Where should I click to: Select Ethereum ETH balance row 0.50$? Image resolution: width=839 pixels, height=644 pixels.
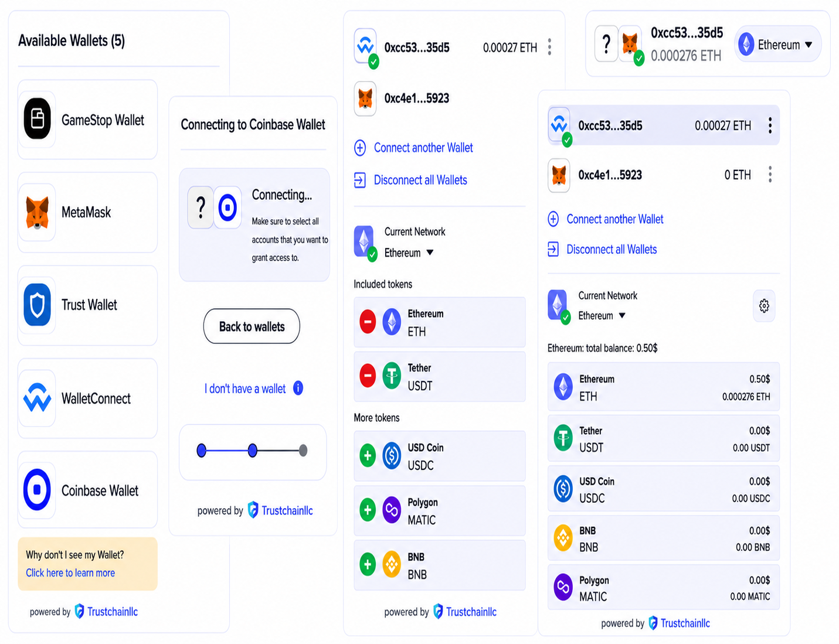coord(664,387)
